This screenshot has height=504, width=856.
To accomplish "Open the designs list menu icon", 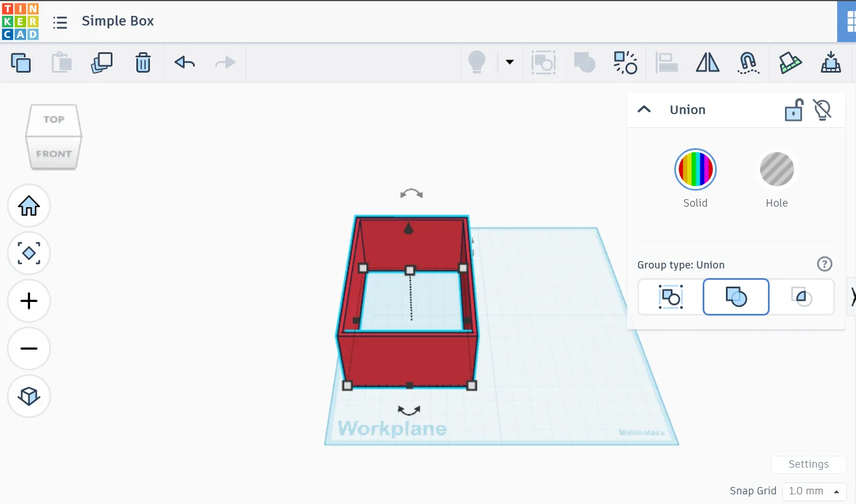I will (60, 22).
